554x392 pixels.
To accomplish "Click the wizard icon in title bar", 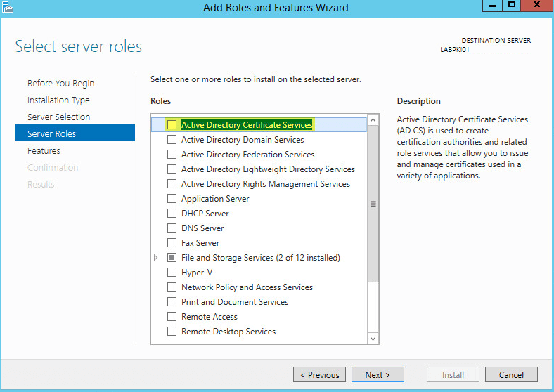I will 7,7.
